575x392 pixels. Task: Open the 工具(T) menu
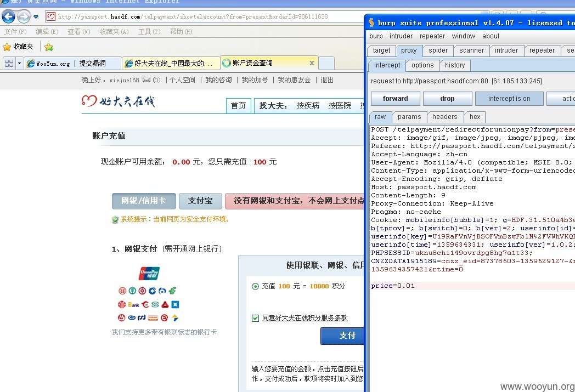[x=149, y=32]
